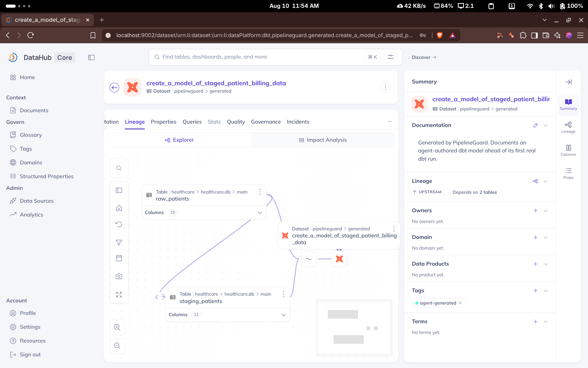
Task: Open the lineage calendar time range
Action: [x=119, y=258]
